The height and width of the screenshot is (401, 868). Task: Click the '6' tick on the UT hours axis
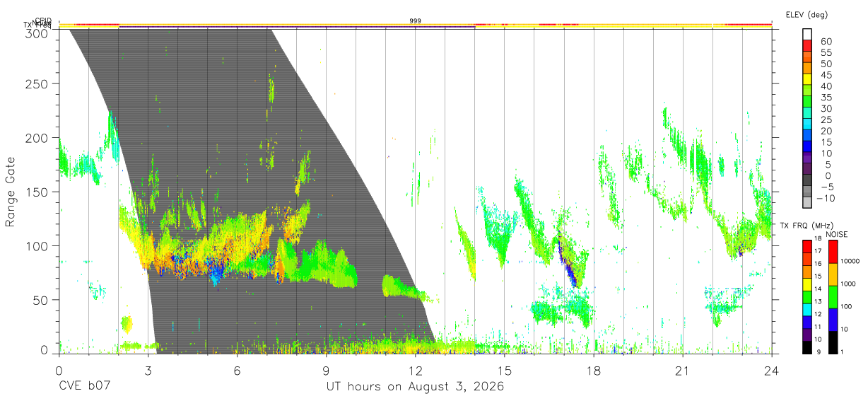click(237, 370)
